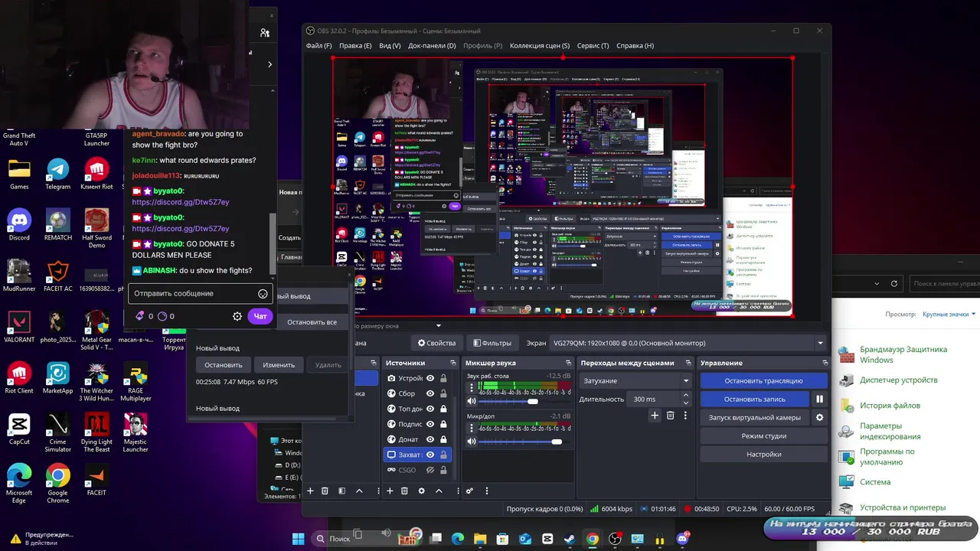Screen dimensions: 980x551
Task: Mute the Звук раб. стола speaker icon
Action: pos(472,401)
